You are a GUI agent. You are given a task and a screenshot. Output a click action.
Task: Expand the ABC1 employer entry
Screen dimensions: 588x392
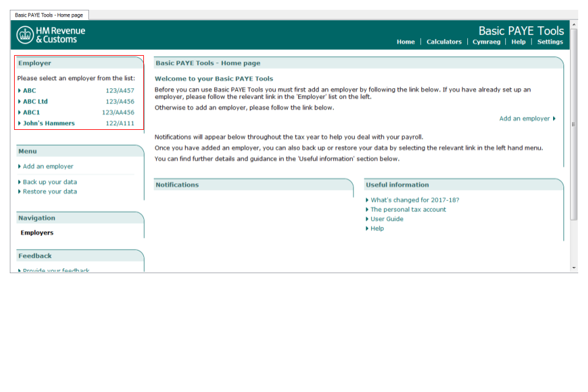coord(30,112)
